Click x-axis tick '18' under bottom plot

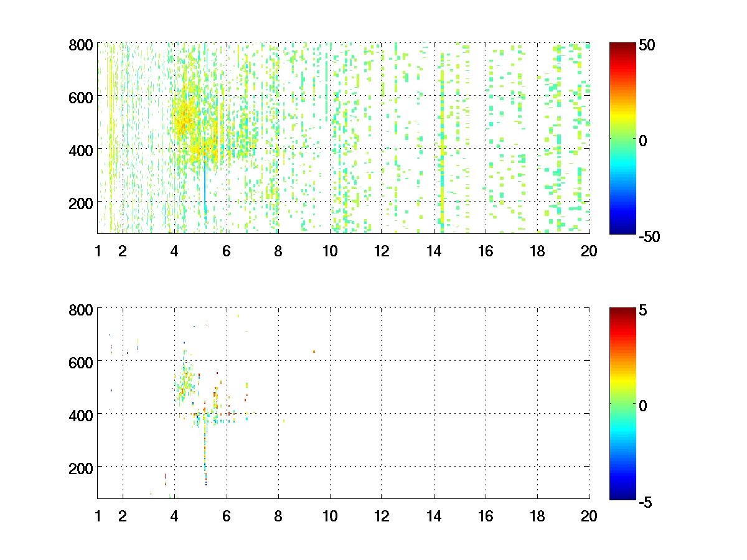point(537,516)
